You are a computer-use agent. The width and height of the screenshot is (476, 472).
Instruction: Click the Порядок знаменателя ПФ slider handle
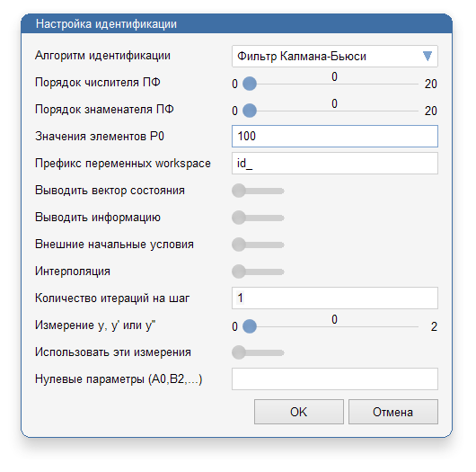pos(250,111)
